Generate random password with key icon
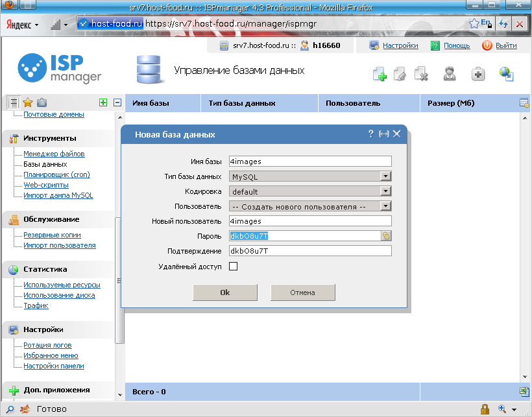The width and height of the screenshot is (532, 417). (386, 235)
